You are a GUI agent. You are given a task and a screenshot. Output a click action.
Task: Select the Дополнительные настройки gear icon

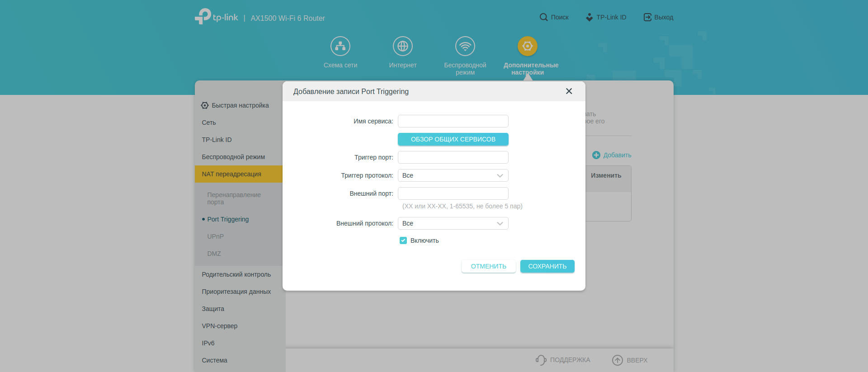point(527,46)
